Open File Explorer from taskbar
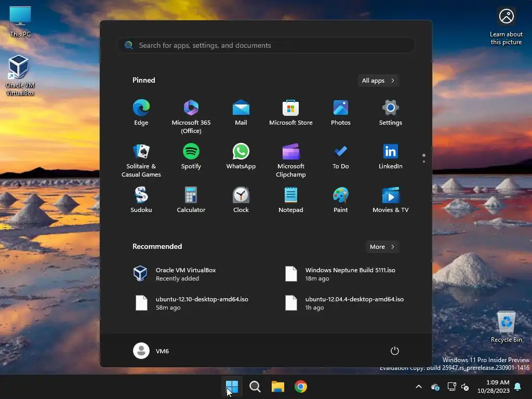The height and width of the screenshot is (399, 532). click(x=278, y=387)
